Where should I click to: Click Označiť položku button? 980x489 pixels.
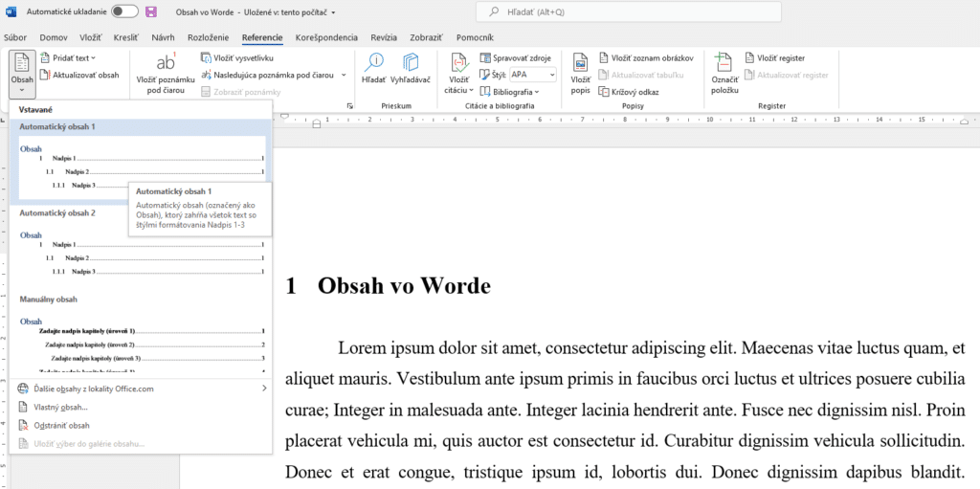pyautogui.click(x=724, y=74)
